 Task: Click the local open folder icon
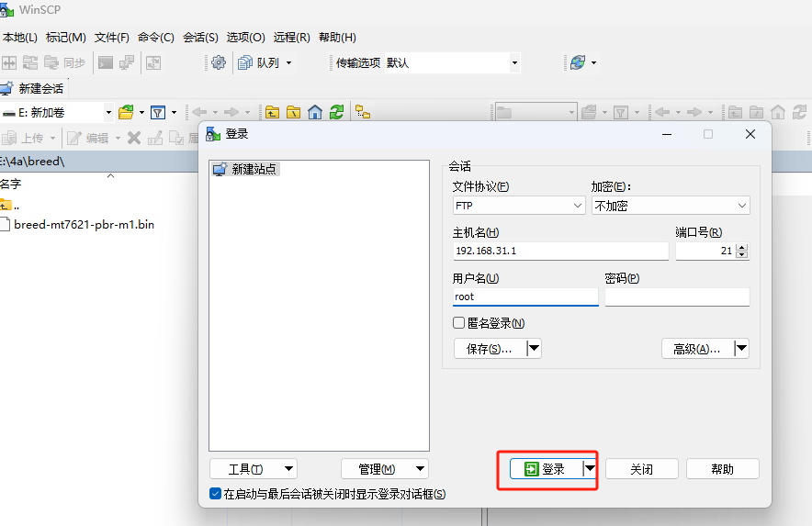[126, 112]
